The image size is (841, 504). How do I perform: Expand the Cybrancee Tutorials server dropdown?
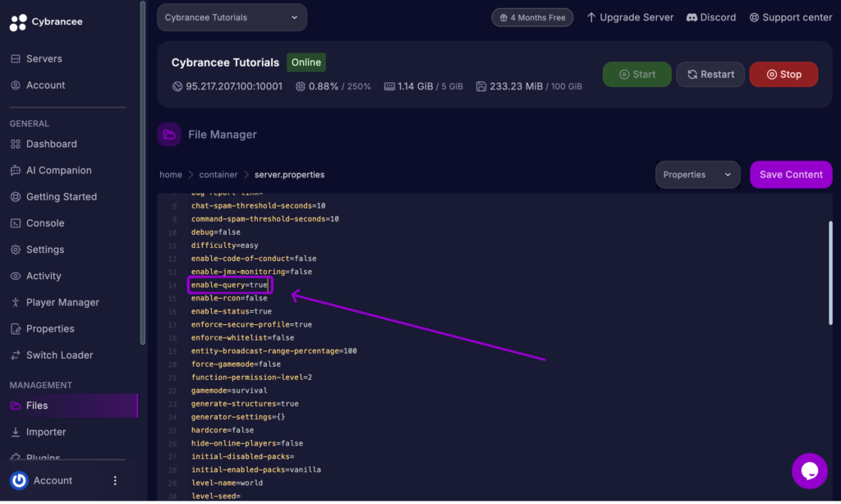click(232, 18)
